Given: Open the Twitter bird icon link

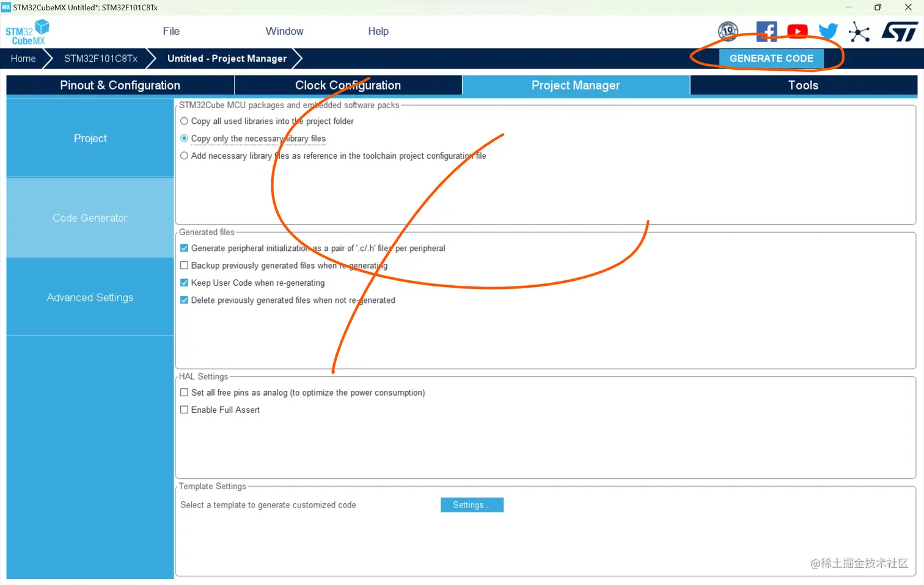Looking at the screenshot, I should tap(828, 31).
